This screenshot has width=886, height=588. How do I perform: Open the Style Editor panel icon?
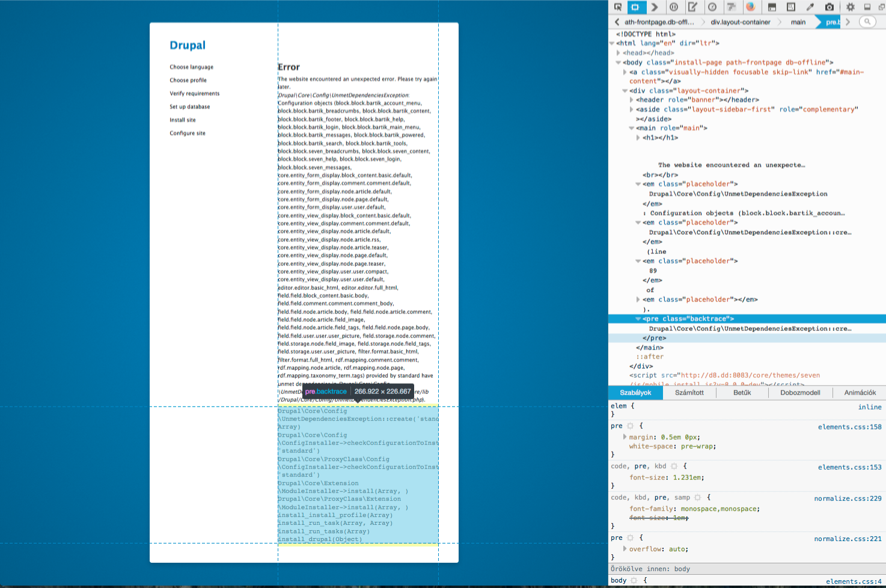click(692, 7)
